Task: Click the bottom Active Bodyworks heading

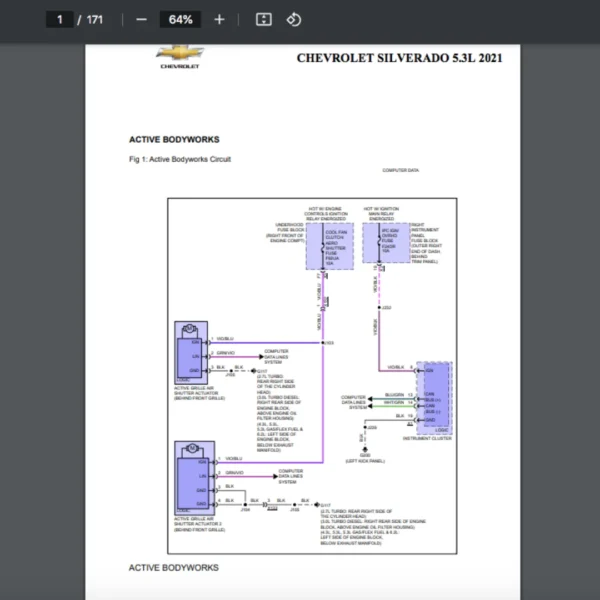Action: pyautogui.click(x=173, y=568)
